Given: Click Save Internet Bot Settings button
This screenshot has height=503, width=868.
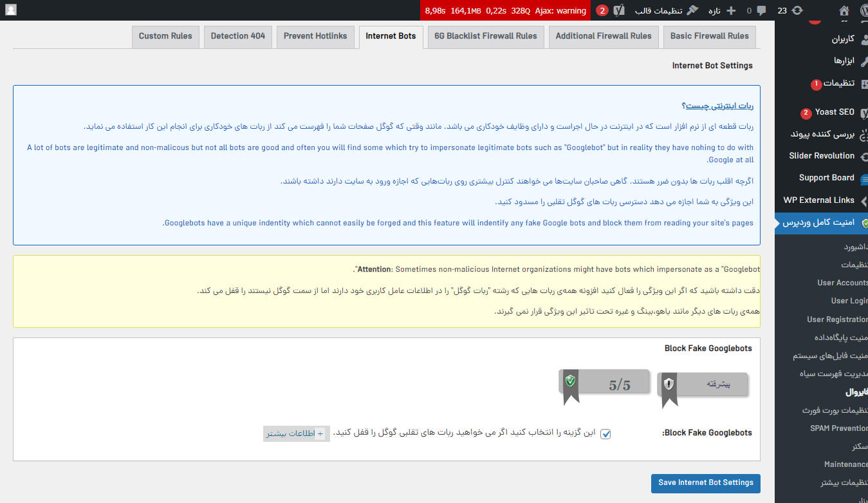Looking at the screenshot, I should (x=705, y=483).
